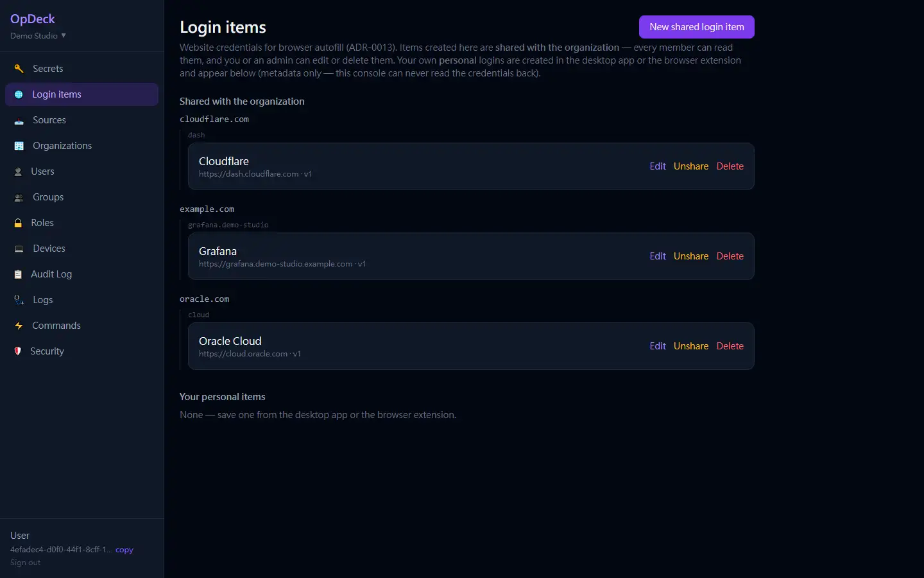Viewport: 924px width, 578px height.
Task: Open the Secrets section
Action: 81,69
